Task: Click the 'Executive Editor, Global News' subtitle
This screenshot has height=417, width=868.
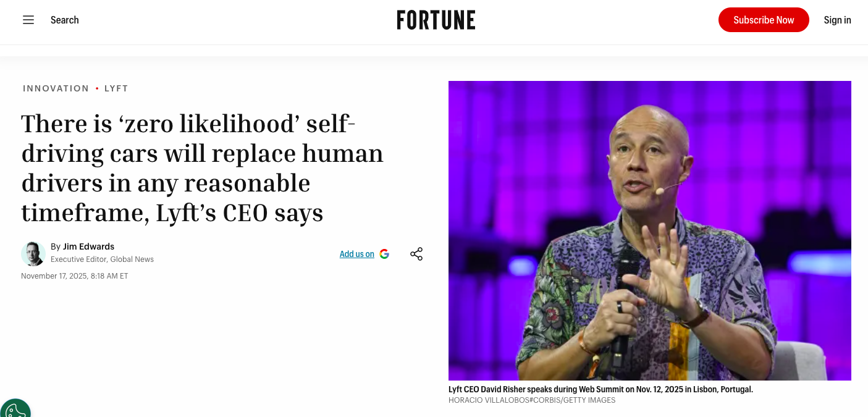Action: (x=102, y=259)
